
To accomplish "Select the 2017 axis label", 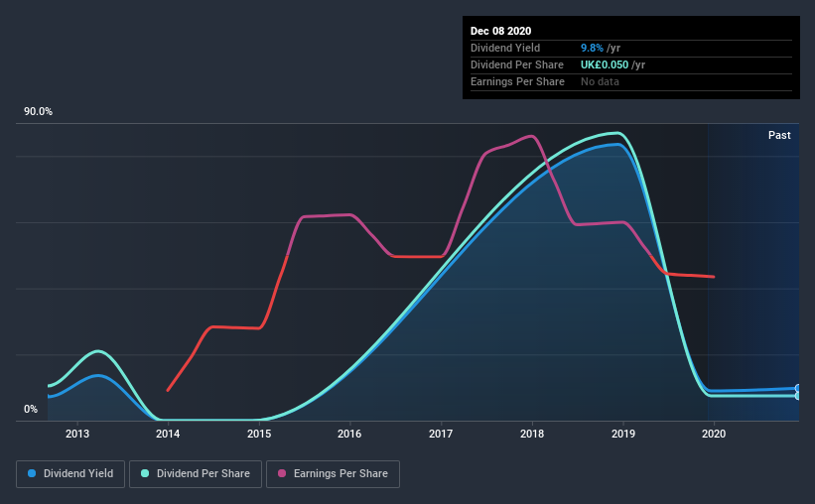I will pyautogui.click(x=441, y=434).
